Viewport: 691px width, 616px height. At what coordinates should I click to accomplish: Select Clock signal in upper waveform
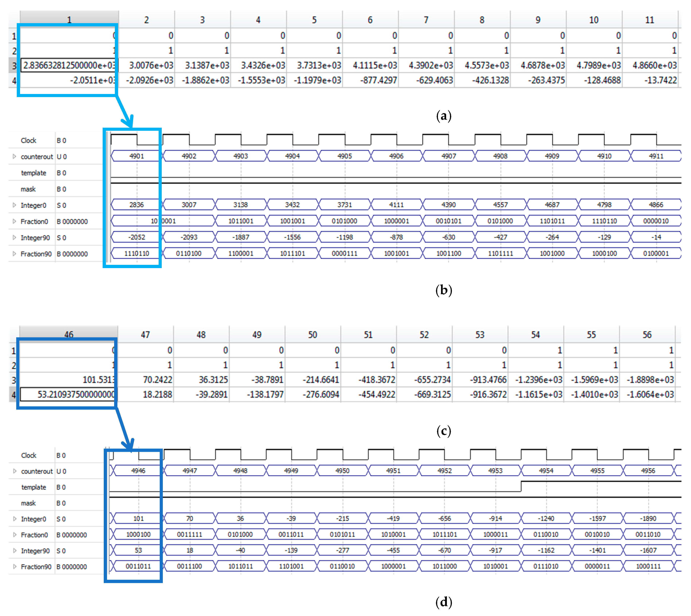point(28,140)
